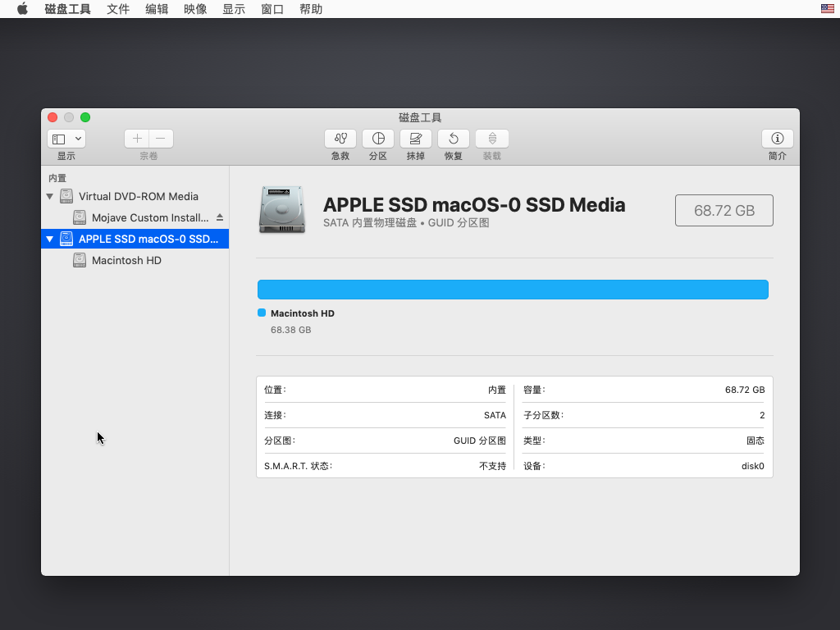Open the 显示 menu in menu bar
This screenshot has width=840, height=630.
(x=234, y=9)
